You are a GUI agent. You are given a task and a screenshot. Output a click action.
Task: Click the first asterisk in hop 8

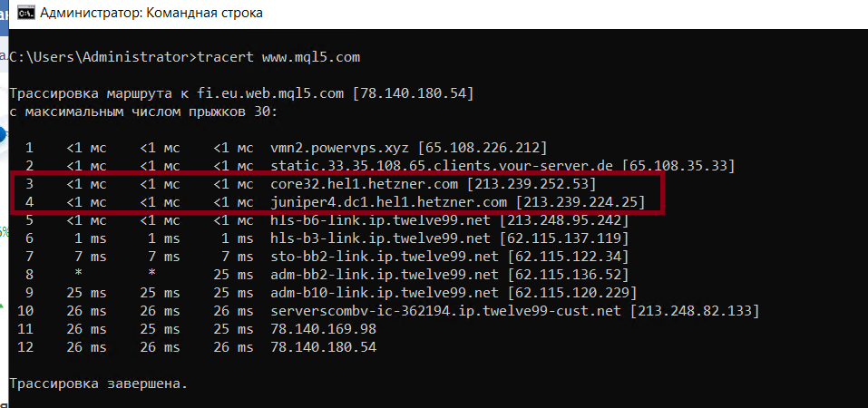80,276
